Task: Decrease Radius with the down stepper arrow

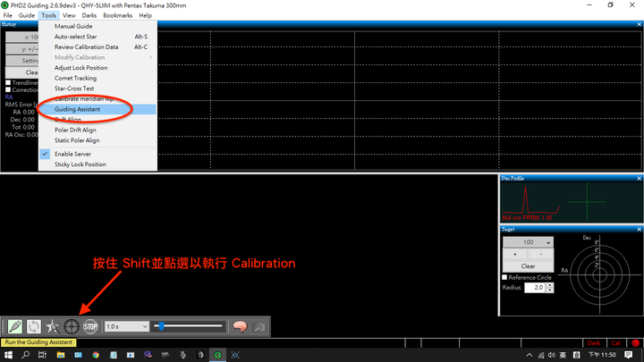Action: pyautogui.click(x=550, y=290)
